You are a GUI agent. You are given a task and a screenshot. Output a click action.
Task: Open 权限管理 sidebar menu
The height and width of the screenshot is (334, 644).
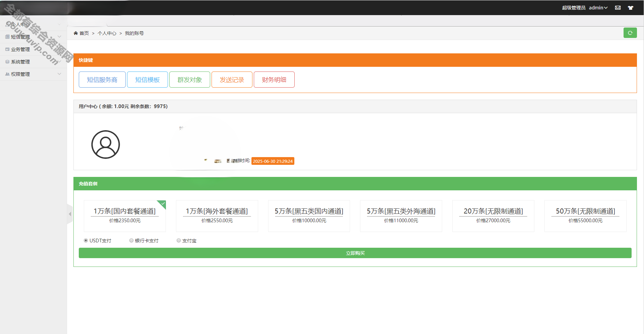click(34, 74)
